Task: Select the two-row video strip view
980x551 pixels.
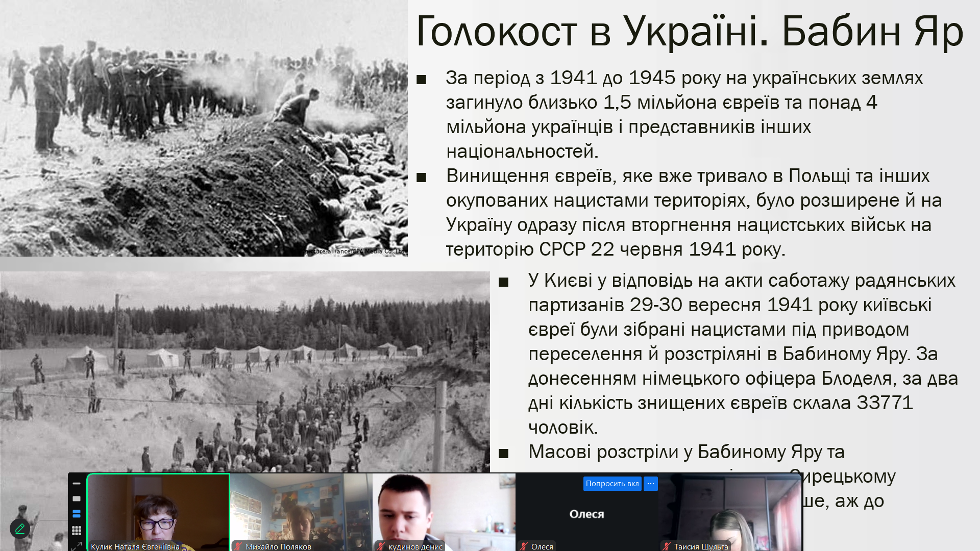Action: coord(77,514)
